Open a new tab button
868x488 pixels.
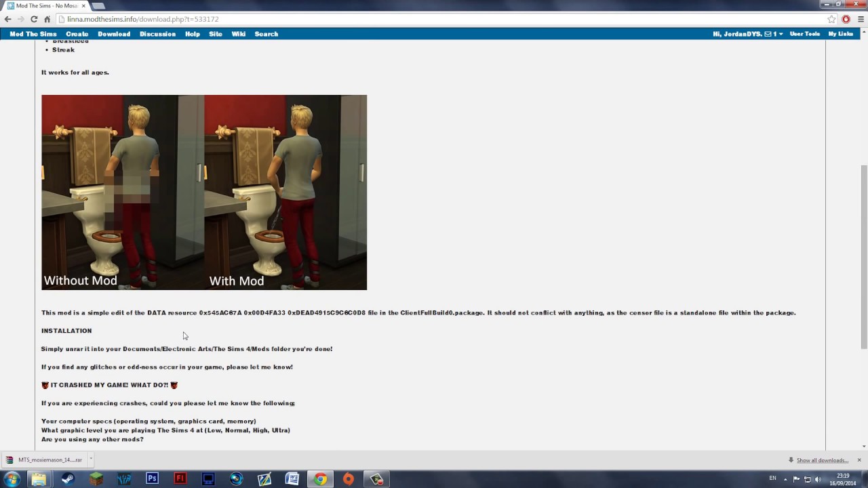pos(98,5)
